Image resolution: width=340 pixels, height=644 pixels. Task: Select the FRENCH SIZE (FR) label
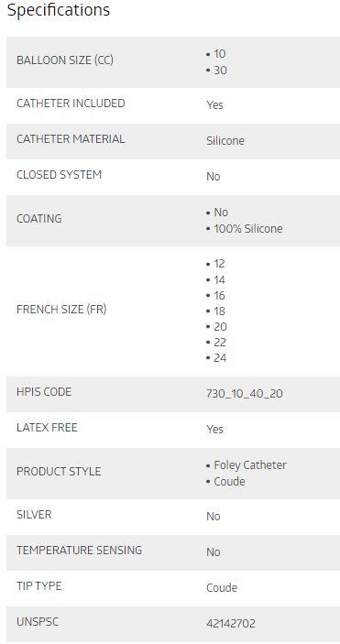coord(61,310)
